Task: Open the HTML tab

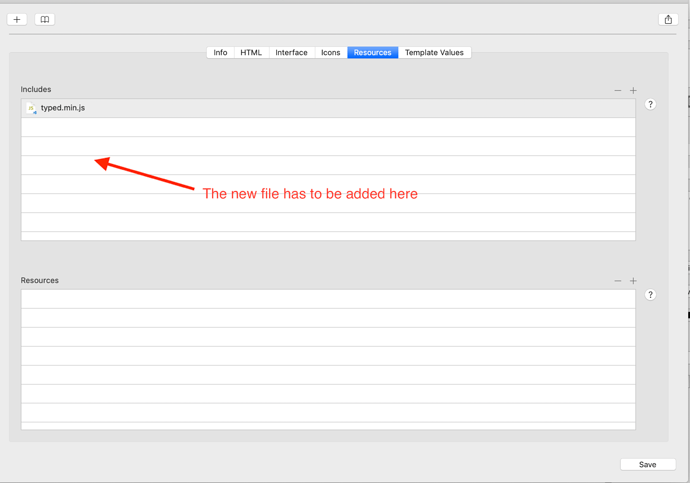Action: [x=251, y=53]
